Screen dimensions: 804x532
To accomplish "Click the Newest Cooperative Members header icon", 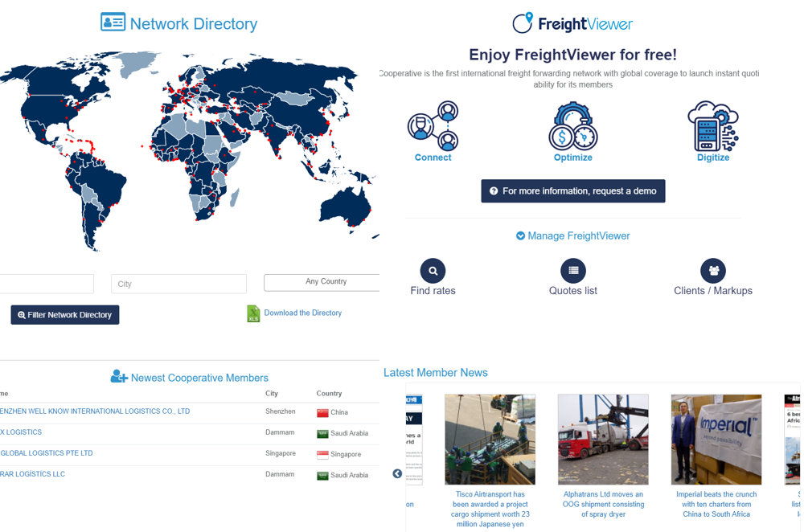I will (121, 376).
